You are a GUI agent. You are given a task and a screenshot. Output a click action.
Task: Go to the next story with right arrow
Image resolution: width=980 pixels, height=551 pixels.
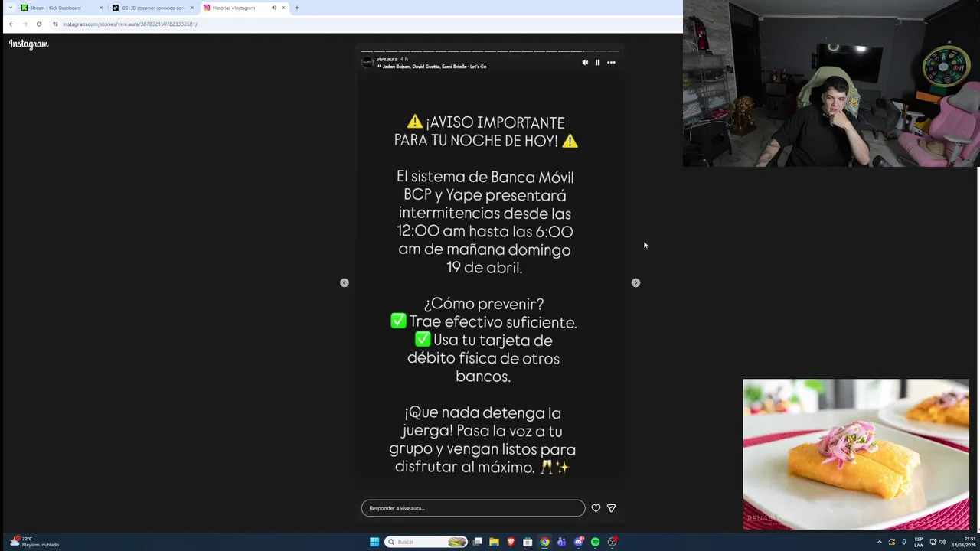pyautogui.click(x=635, y=282)
